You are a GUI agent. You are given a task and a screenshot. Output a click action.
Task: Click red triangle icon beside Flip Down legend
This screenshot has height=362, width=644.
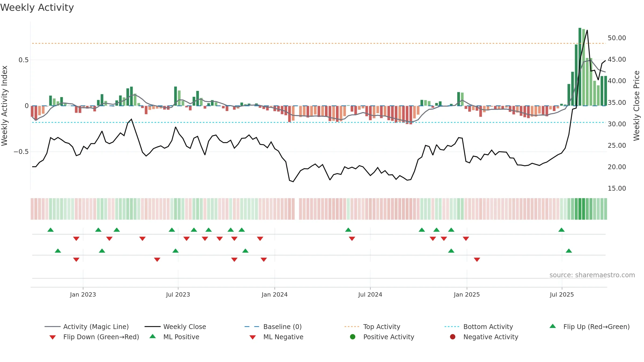(x=53, y=337)
